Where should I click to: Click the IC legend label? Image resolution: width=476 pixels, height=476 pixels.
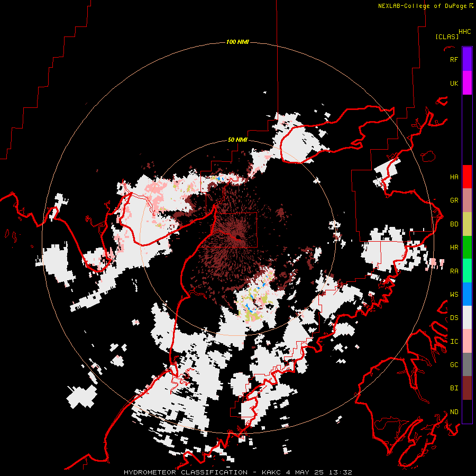point(454,342)
